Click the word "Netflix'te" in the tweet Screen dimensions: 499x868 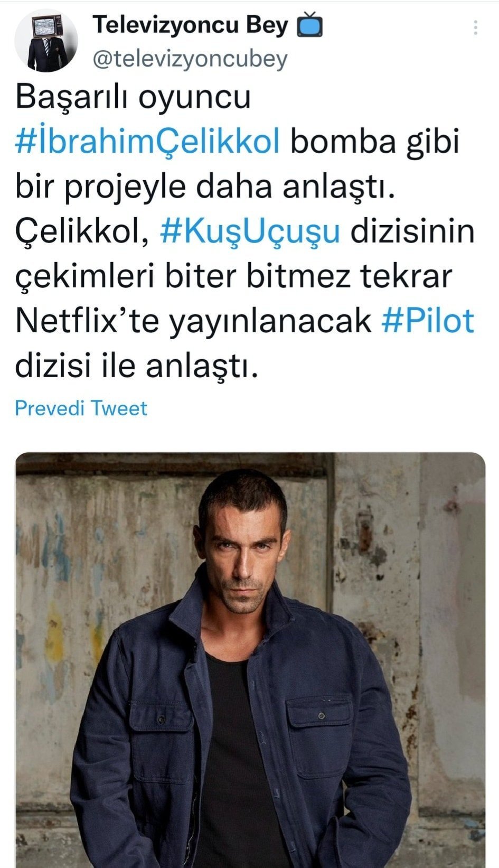pyautogui.click(x=87, y=320)
